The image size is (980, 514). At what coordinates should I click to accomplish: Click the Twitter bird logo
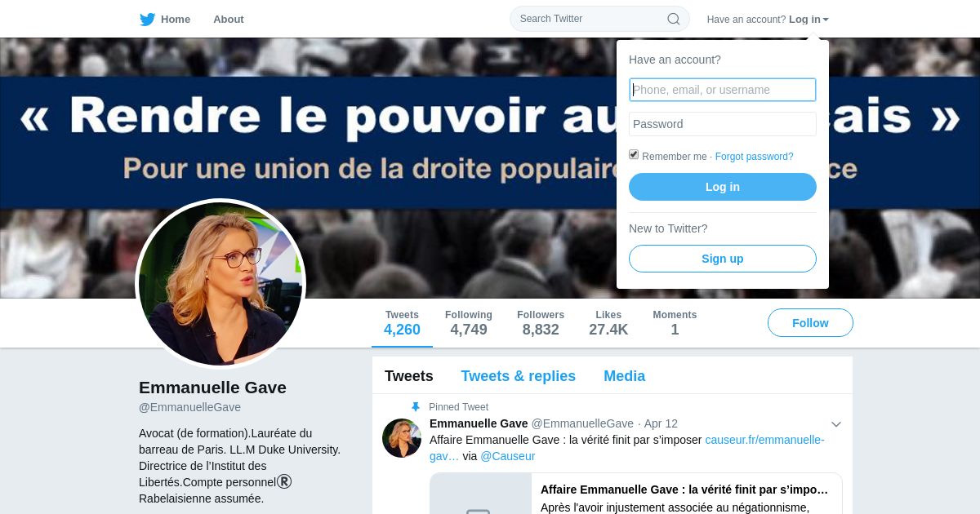click(148, 20)
